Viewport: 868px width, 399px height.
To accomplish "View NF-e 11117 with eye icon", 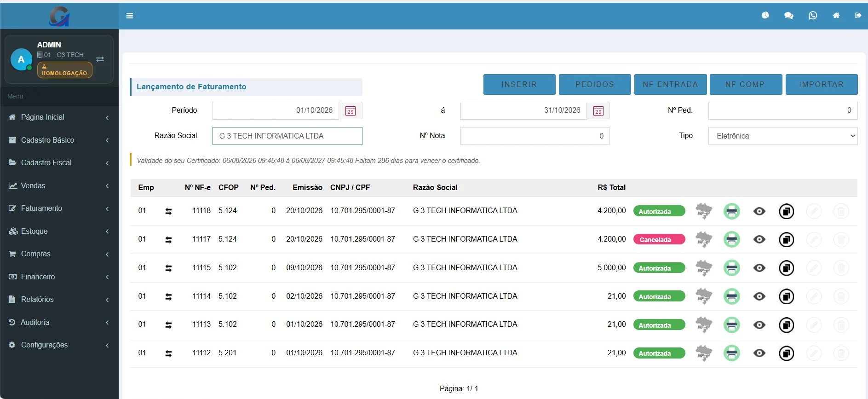I will [x=759, y=239].
